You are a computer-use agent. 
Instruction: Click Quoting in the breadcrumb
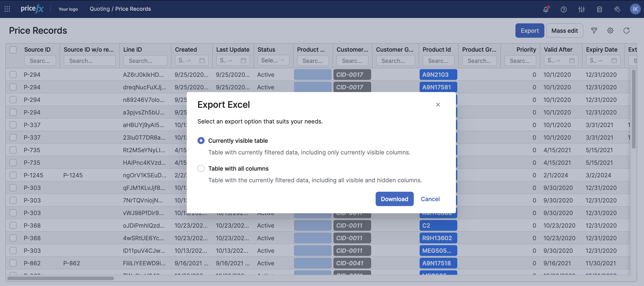tap(99, 9)
